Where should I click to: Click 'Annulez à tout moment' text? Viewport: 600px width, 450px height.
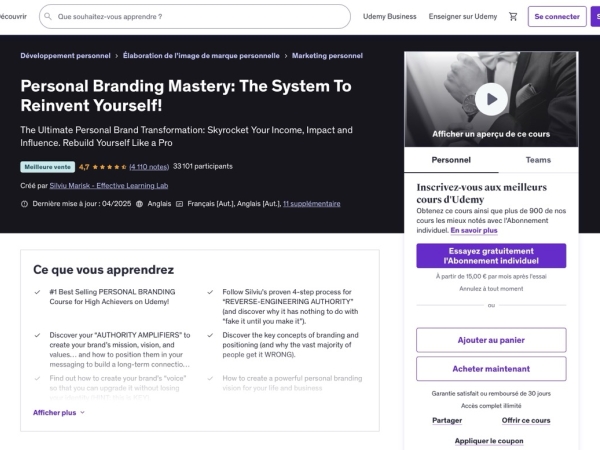pyautogui.click(x=491, y=289)
